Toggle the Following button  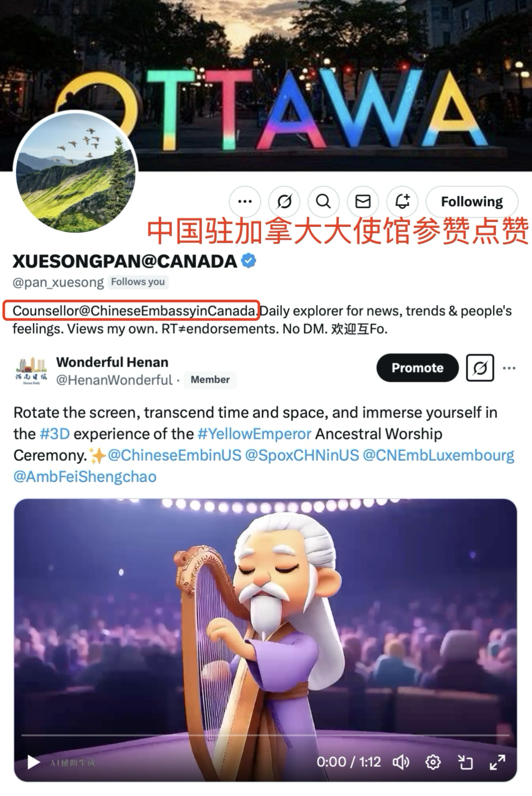(472, 202)
